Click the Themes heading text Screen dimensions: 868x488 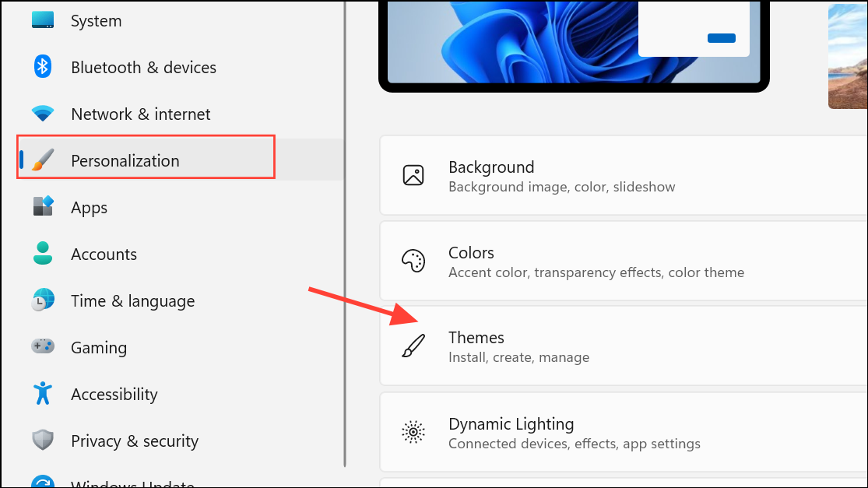(476, 338)
